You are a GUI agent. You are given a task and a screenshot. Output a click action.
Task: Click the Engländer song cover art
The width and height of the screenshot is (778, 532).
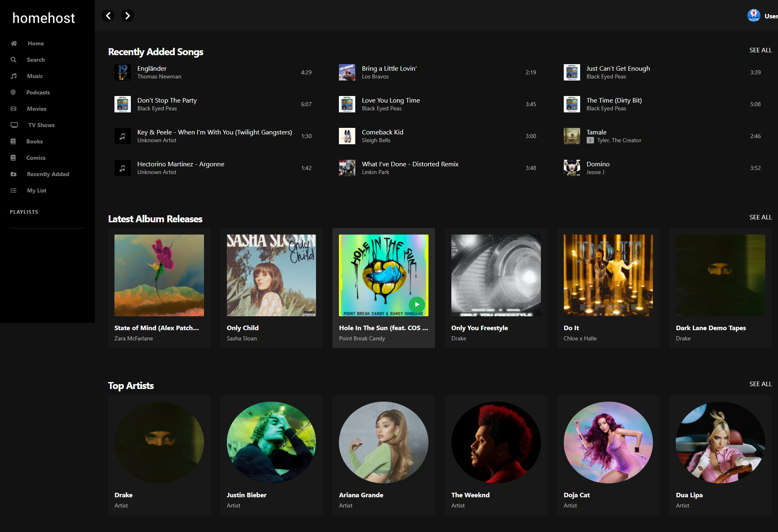122,72
